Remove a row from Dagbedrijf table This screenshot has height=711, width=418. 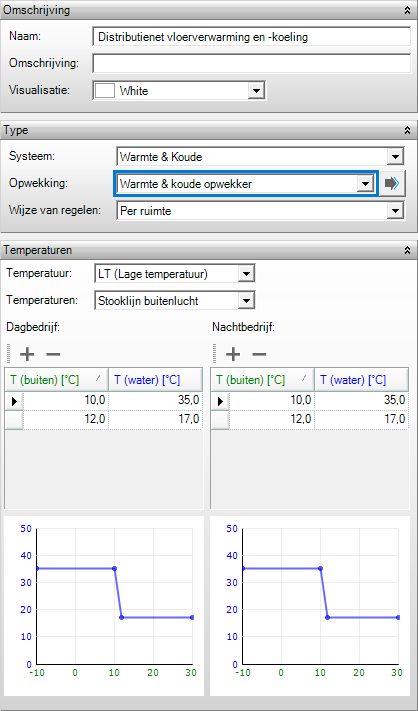point(53,354)
